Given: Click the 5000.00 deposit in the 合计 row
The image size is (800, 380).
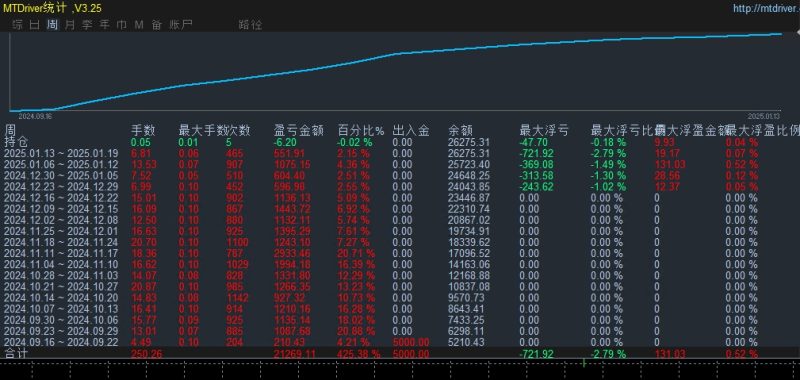Looking at the screenshot, I should [411, 353].
